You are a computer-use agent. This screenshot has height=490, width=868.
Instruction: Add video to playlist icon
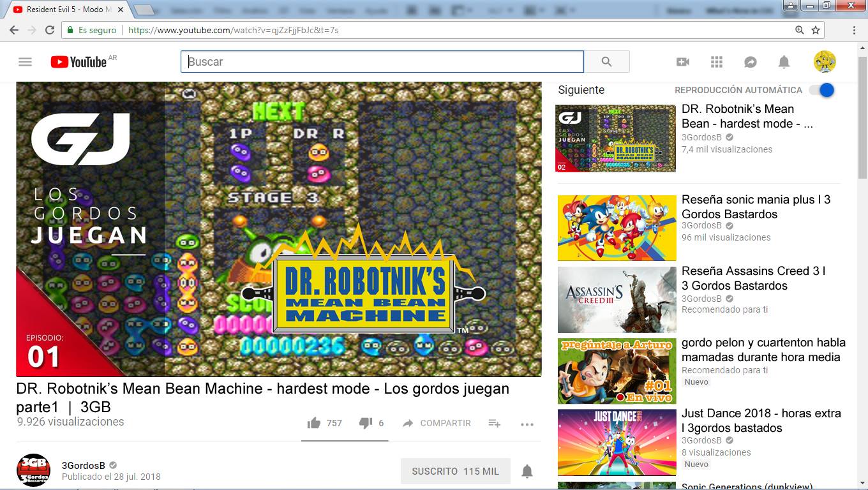pos(495,423)
